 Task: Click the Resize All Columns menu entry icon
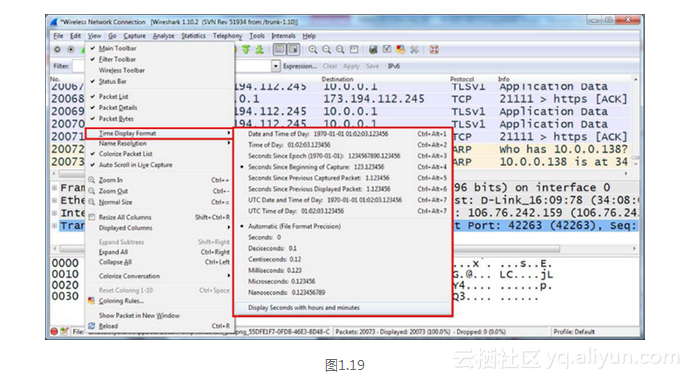point(92,217)
